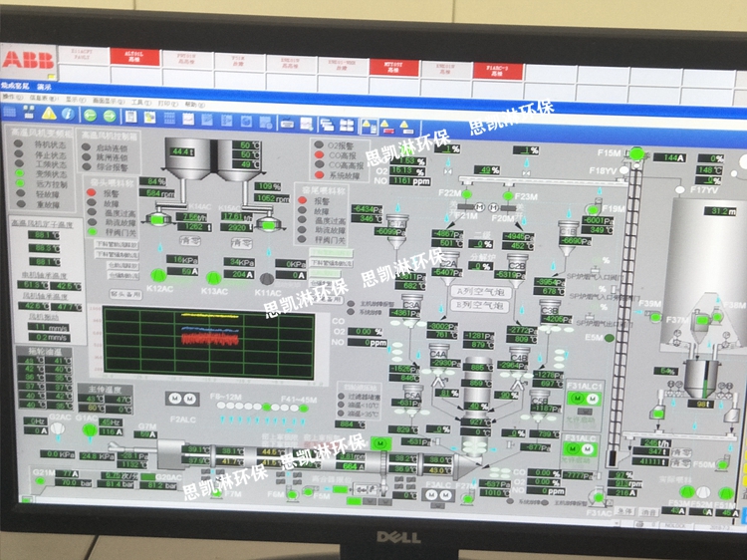Click the right M button above F2ALC

pos(189,399)
